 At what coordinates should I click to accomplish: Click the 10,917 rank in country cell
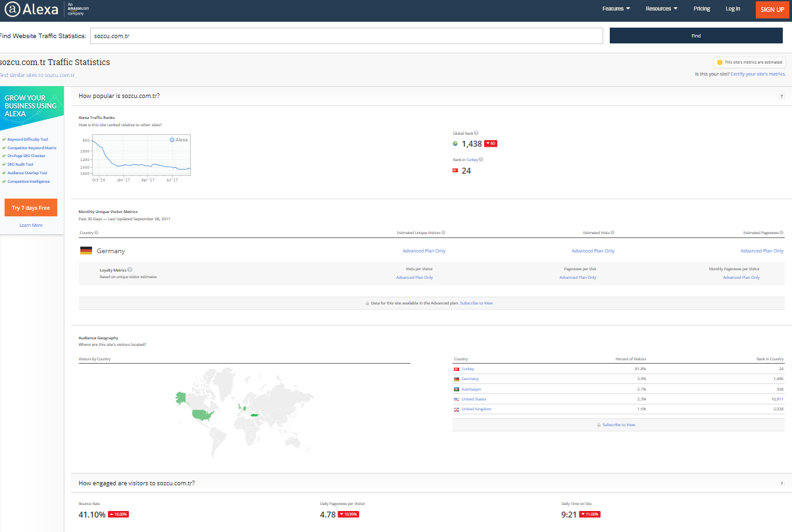776,399
